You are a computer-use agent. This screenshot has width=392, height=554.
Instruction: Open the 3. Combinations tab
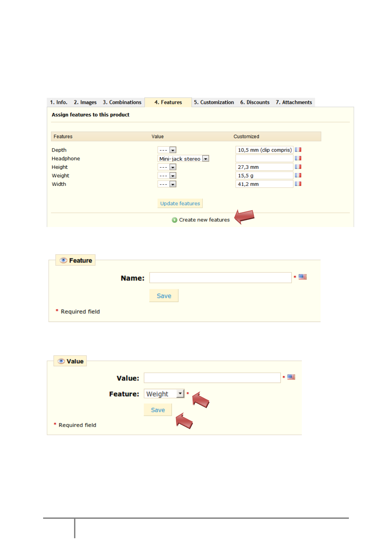[122, 102]
